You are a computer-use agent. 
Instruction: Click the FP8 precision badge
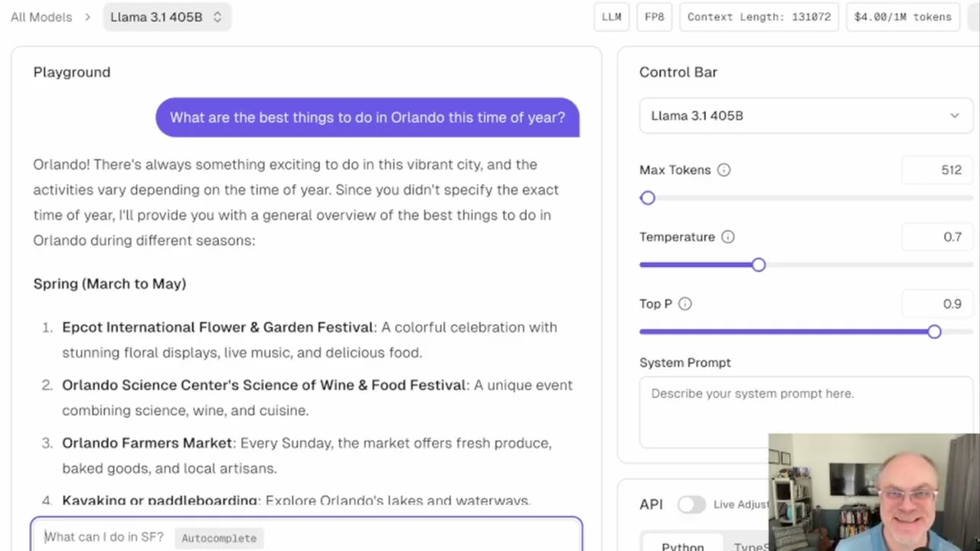[655, 17]
